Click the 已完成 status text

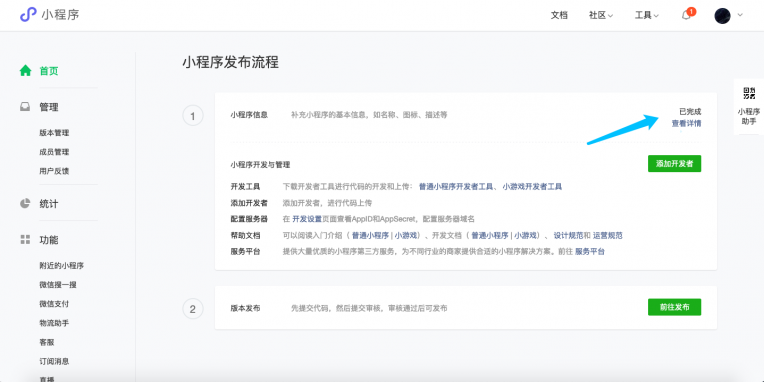point(690,112)
